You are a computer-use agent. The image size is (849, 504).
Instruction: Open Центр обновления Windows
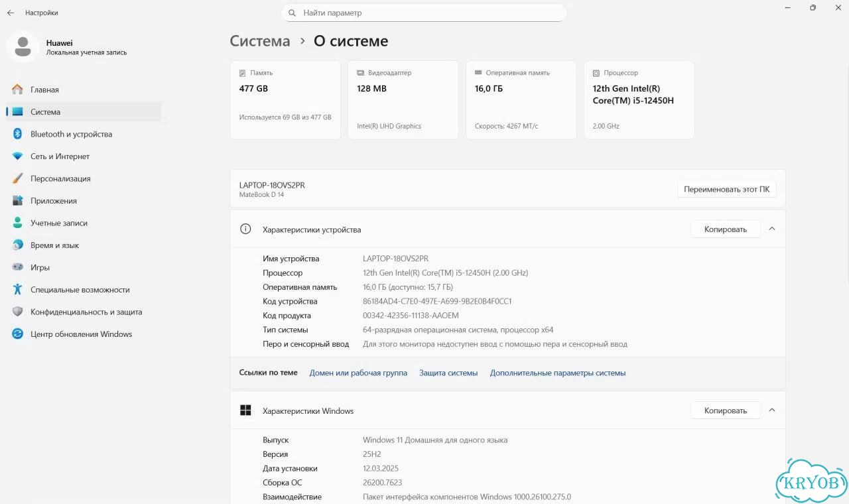(x=84, y=334)
